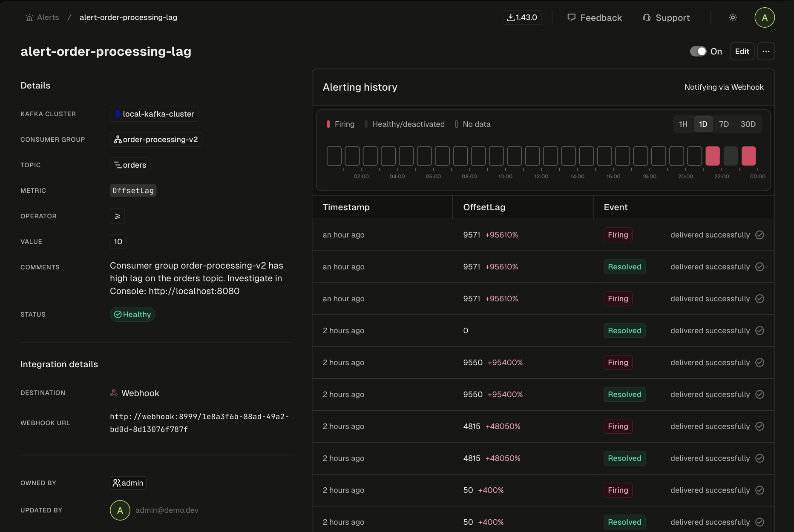Select the 7D time range
The height and width of the screenshot is (532, 794).
[x=724, y=124]
